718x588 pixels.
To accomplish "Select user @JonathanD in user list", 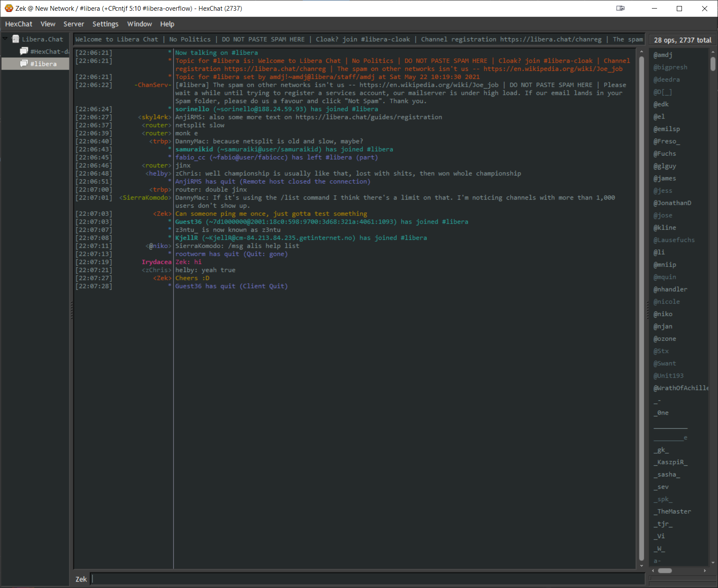I will [678, 203].
